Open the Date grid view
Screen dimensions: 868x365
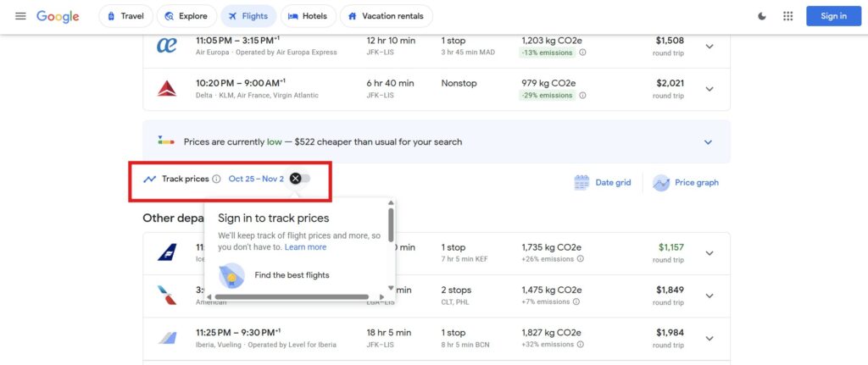point(603,183)
